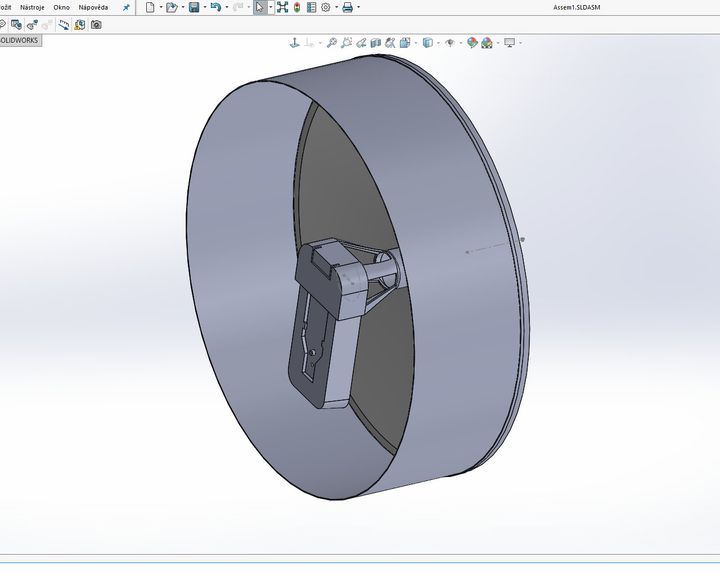Expand the New document dropdown arrow
720x576 pixels.
click(161, 7)
